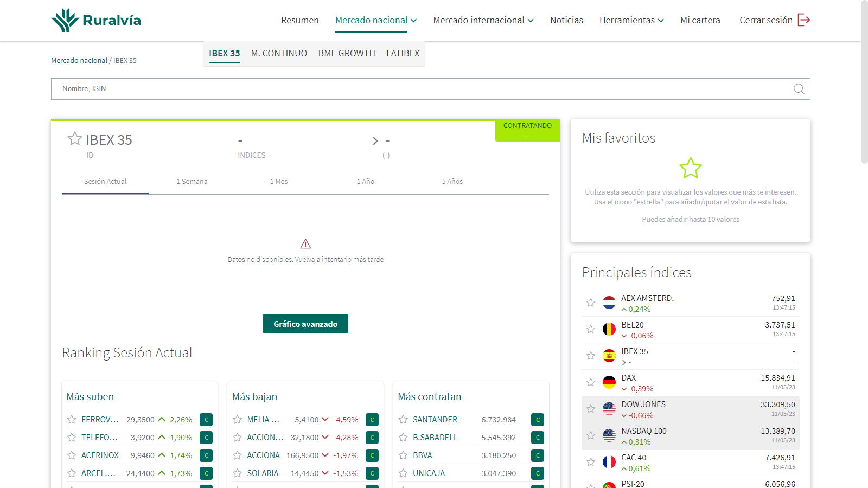Click green C button for MELIA
The width and height of the screenshot is (868, 488).
point(372,420)
